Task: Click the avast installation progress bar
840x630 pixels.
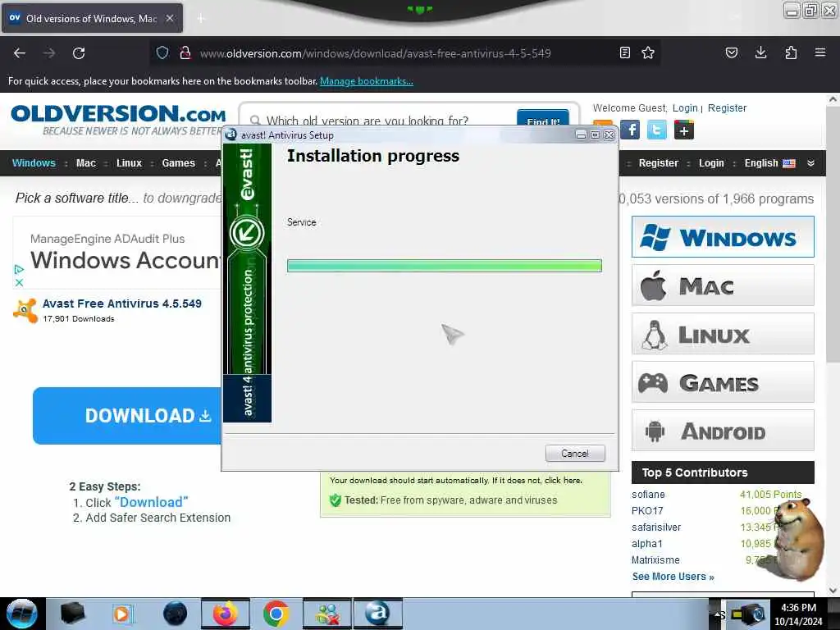Action: point(444,266)
